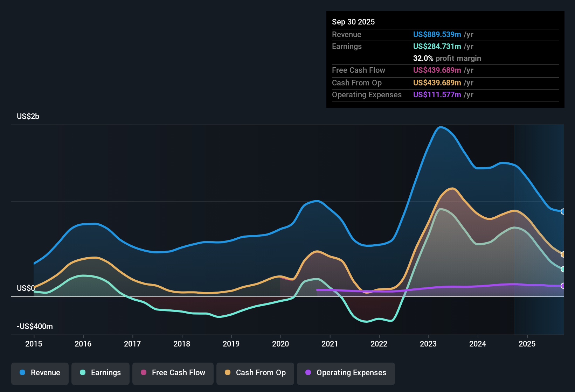Click the 2023 label on the x-axis
The width and height of the screenshot is (575, 392).
point(428,344)
